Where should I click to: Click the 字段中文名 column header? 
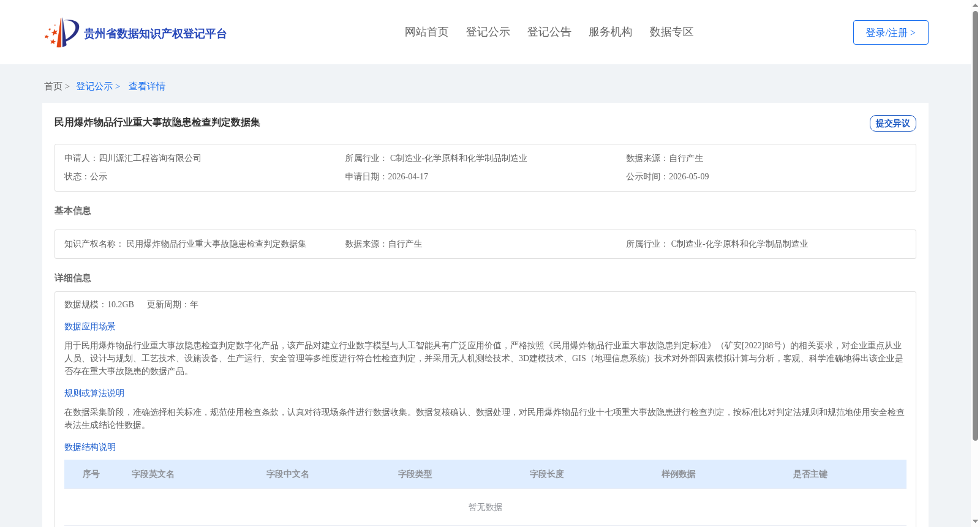(x=288, y=474)
